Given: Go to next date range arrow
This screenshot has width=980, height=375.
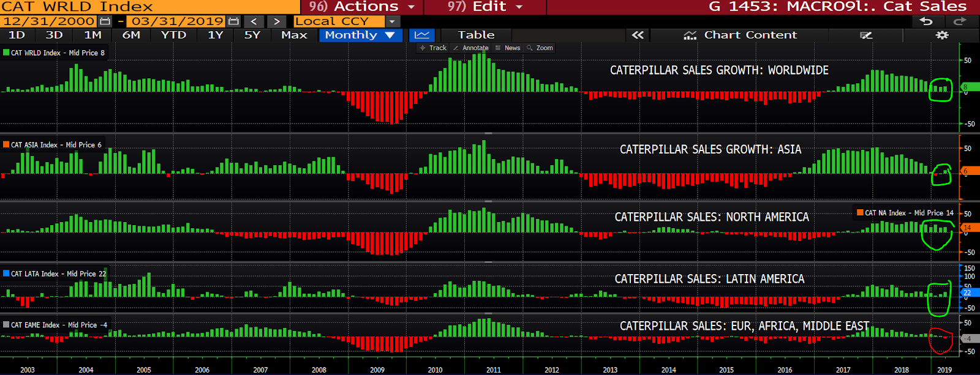Looking at the screenshot, I should pyautogui.click(x=277, y=21).
